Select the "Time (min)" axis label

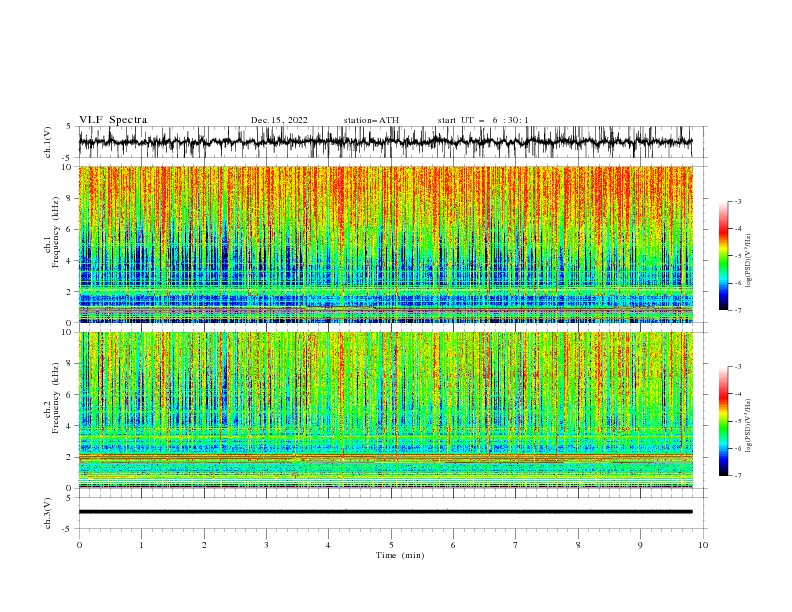400,555
